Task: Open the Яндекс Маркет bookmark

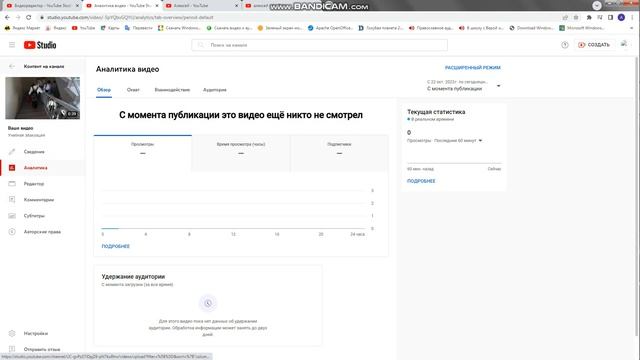Action: coord(22,28)
